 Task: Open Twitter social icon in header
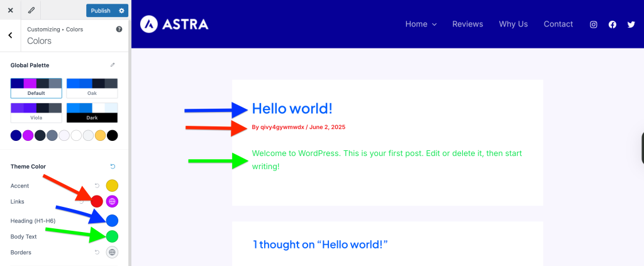coord(631,25)
